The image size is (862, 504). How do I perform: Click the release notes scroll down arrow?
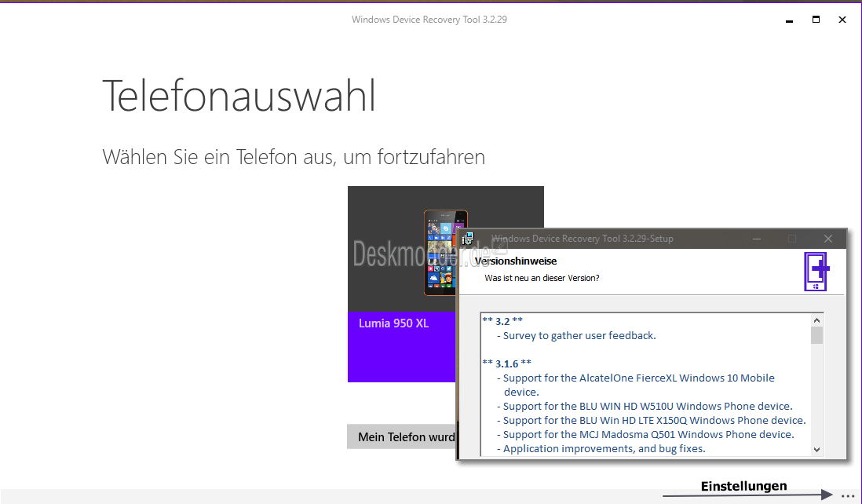pyautogui.click(x=817, y=450)
